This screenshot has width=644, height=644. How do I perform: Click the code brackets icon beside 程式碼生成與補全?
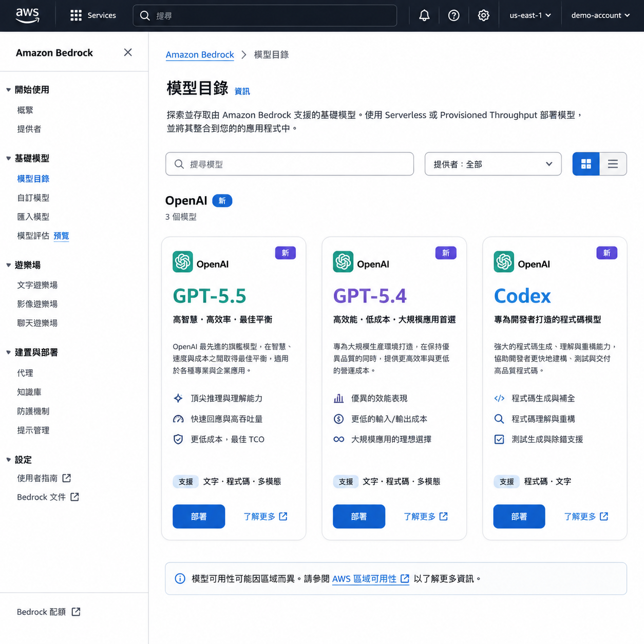[499, 398]
